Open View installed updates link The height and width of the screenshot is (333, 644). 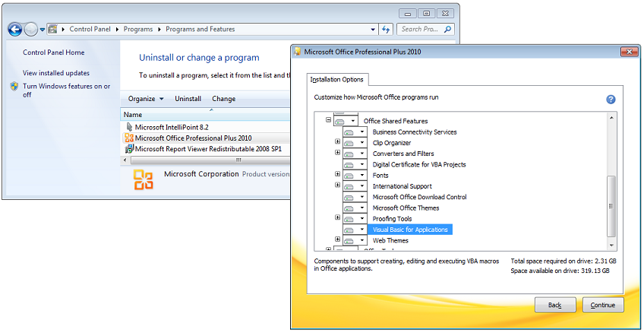pos(56,73)
